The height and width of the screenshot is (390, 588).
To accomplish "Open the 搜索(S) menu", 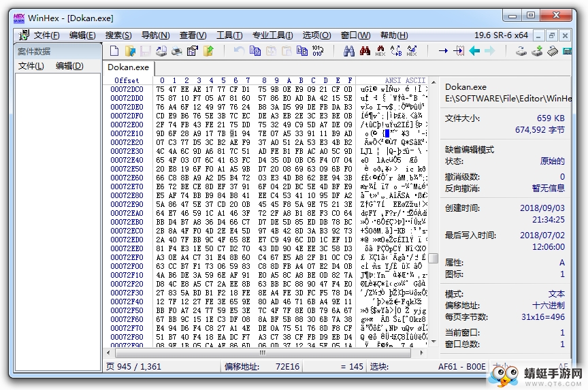I will [x=118, y=35].
